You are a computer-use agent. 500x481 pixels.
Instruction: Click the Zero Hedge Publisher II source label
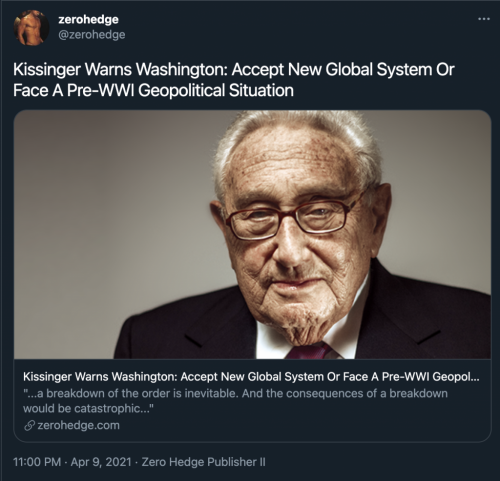203,462
